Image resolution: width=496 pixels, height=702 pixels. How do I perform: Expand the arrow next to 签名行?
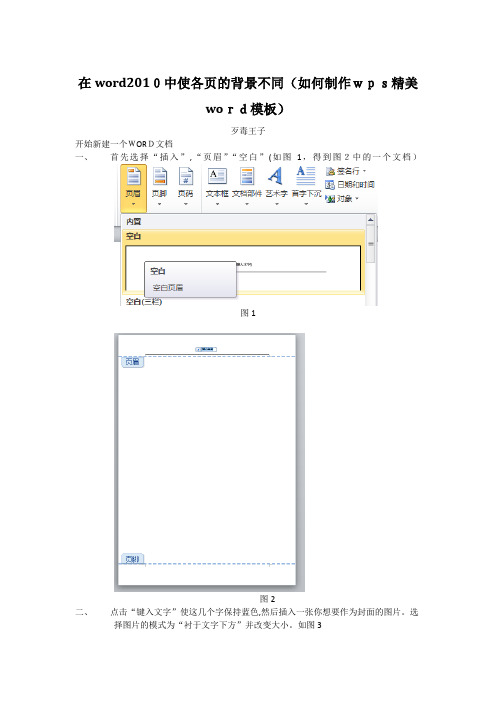coord(364,171)
